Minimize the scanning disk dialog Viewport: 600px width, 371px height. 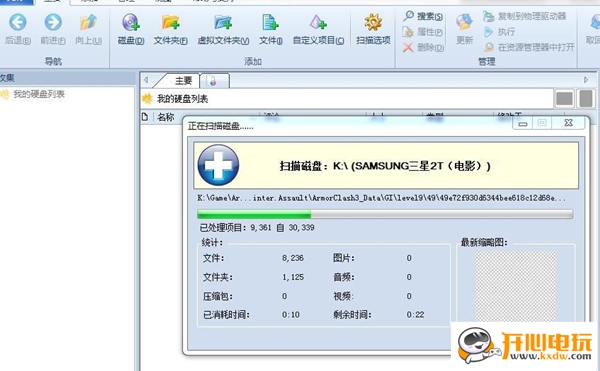tap(523, 124)
